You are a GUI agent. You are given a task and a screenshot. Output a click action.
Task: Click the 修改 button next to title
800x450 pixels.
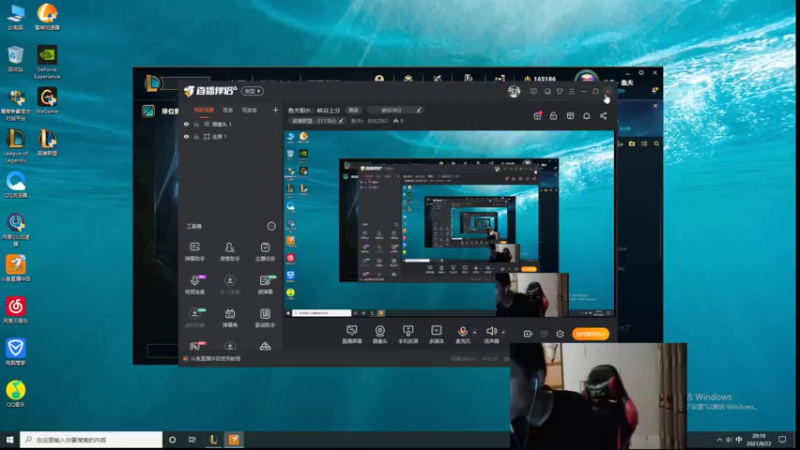354,110
